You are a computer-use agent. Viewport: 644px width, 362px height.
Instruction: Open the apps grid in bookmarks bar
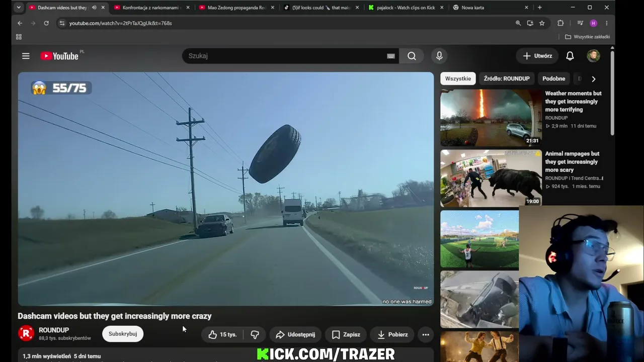pyautogui.click(x=19, y=37)
